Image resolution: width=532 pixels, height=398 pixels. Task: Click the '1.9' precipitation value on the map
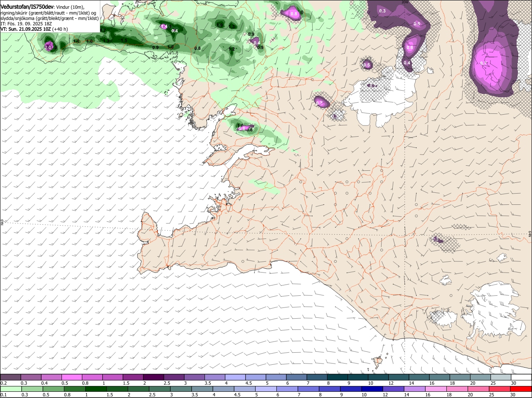tap(220, 25)
